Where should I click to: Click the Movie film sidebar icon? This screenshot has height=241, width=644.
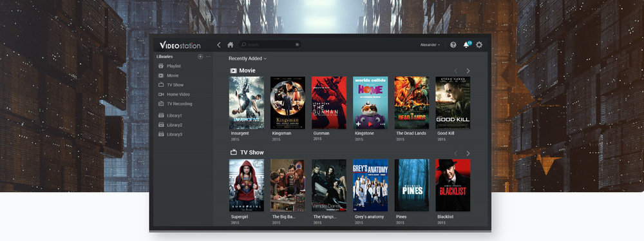161,75
